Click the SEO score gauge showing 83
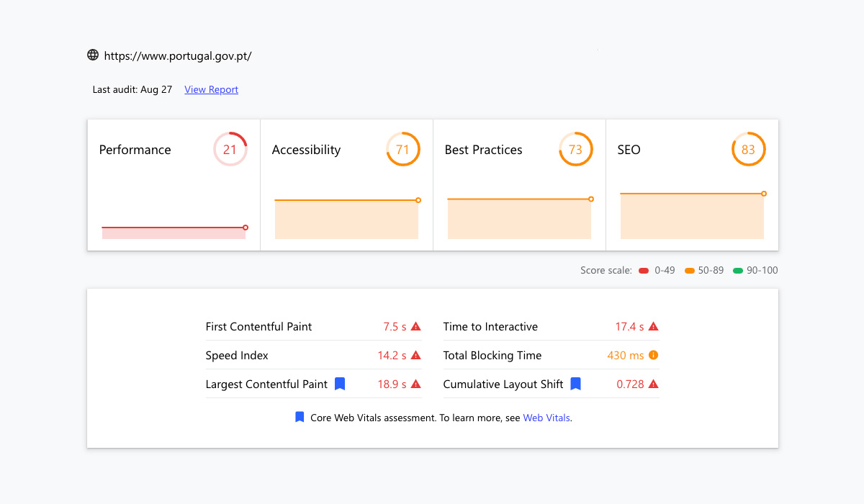The width and height of the screenshot is (864, 504). tap(748, 150)
